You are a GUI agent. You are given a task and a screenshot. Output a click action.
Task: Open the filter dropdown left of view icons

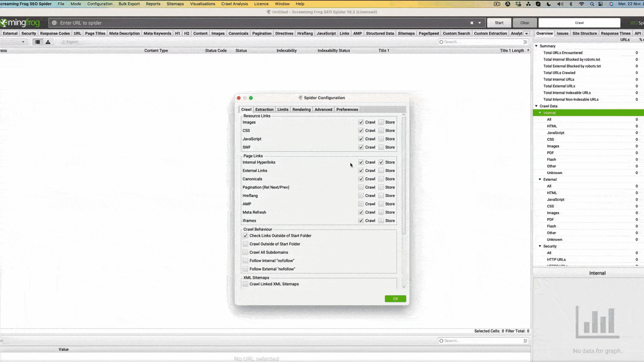[23, 42]
